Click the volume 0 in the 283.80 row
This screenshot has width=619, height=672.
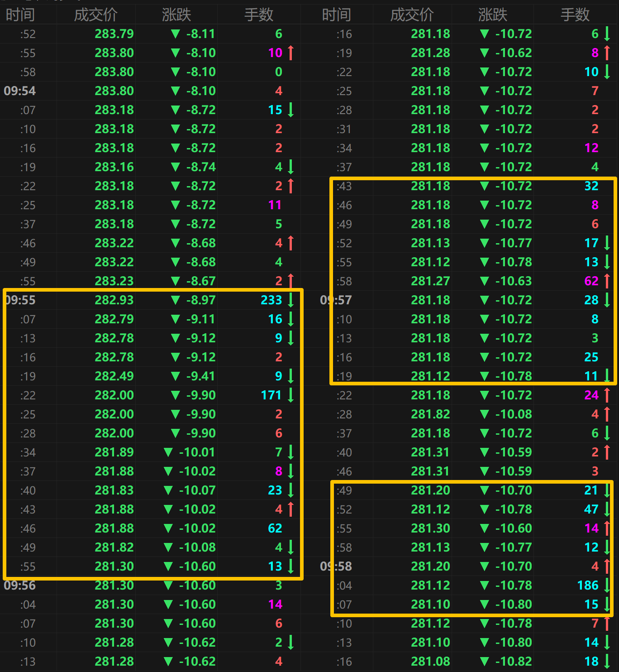pyautogui.click(x=278, y=72)
